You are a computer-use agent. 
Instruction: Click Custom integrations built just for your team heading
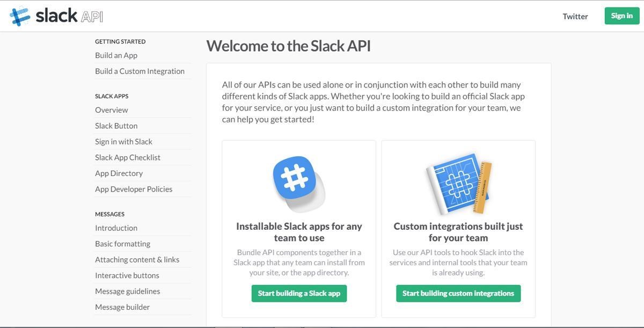pyautogui.click(x=458, y=232)
